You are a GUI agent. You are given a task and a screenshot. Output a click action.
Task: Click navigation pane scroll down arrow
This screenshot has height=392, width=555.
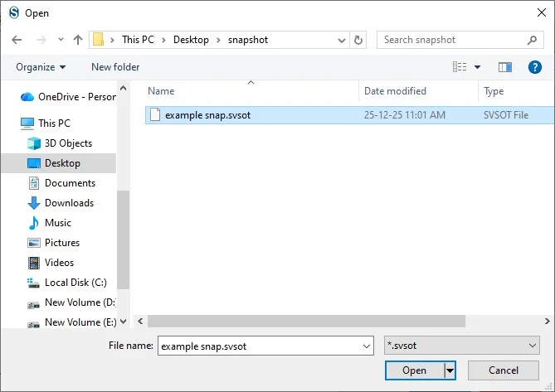tap(123, 322)
